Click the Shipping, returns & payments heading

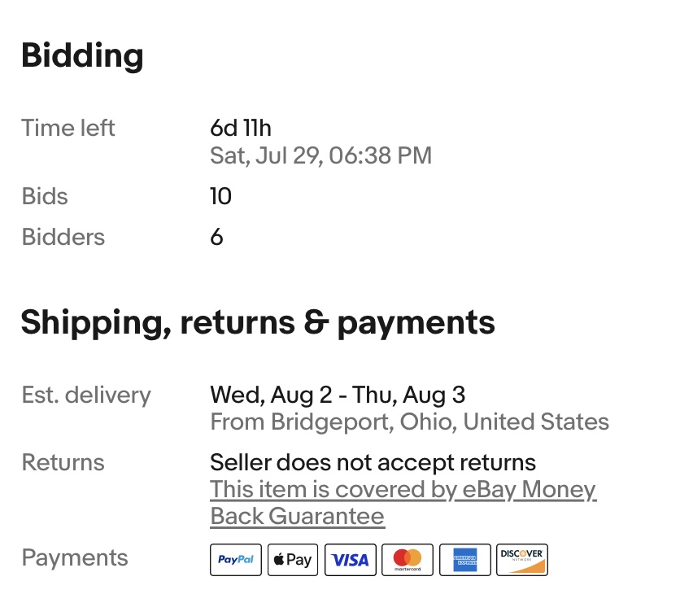click(x=258, y=322)
